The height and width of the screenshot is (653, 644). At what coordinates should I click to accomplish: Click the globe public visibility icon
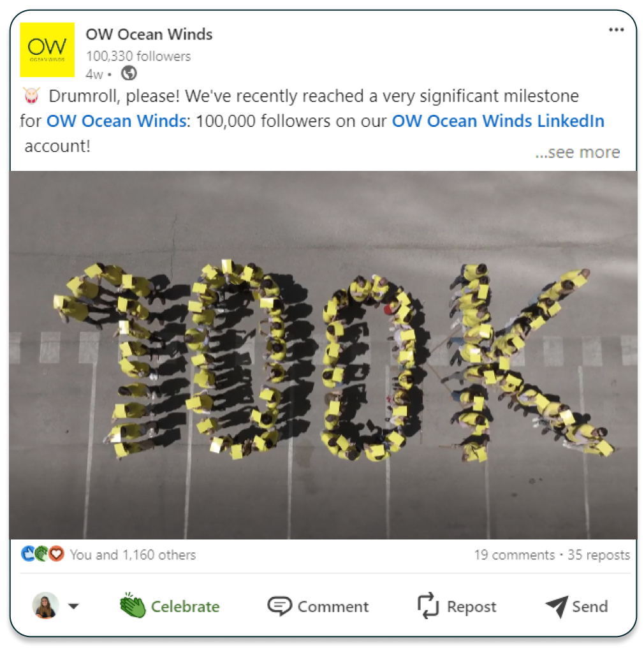tap(129, 73)
